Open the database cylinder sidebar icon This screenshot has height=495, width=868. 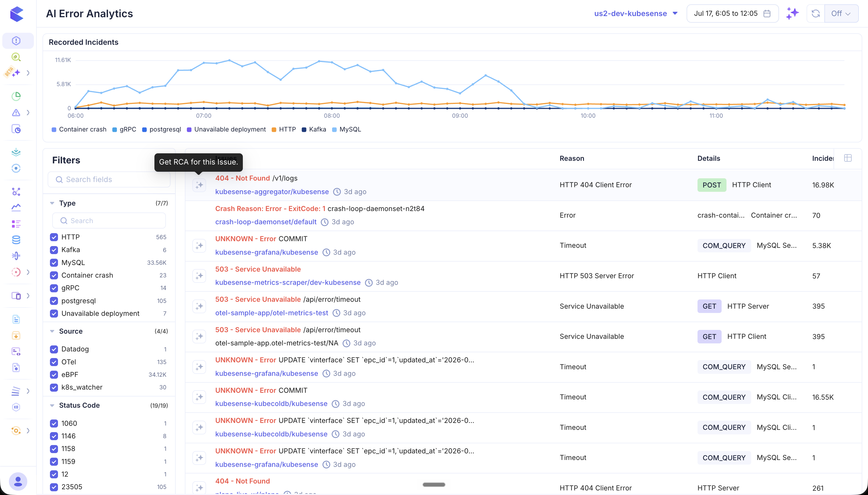click(x=16, y=240)
